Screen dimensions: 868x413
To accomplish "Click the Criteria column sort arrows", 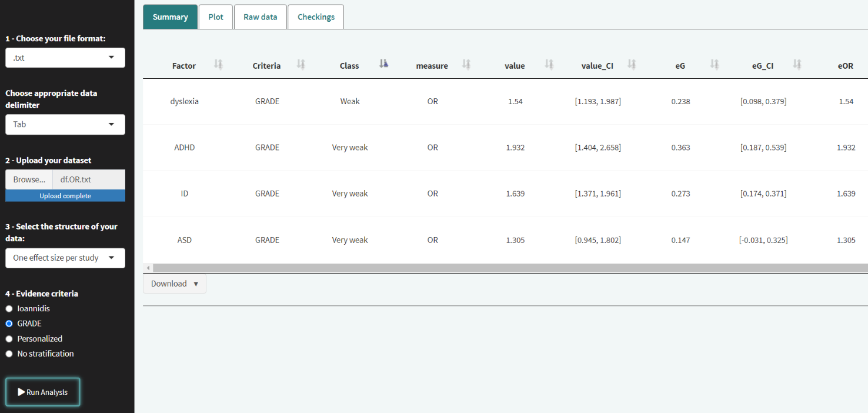I will pos(301,65).
